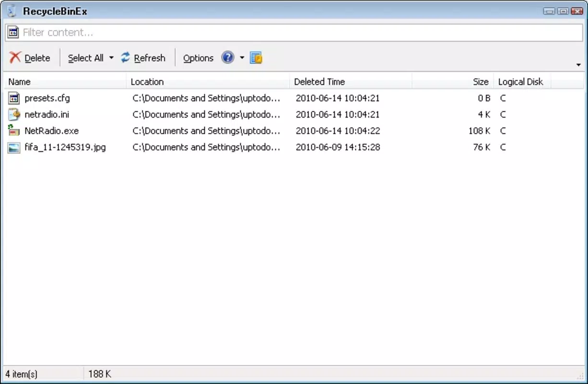Expand the Select All dropdown arrow
Screen dimensions: 588x384
pos(111,58)
